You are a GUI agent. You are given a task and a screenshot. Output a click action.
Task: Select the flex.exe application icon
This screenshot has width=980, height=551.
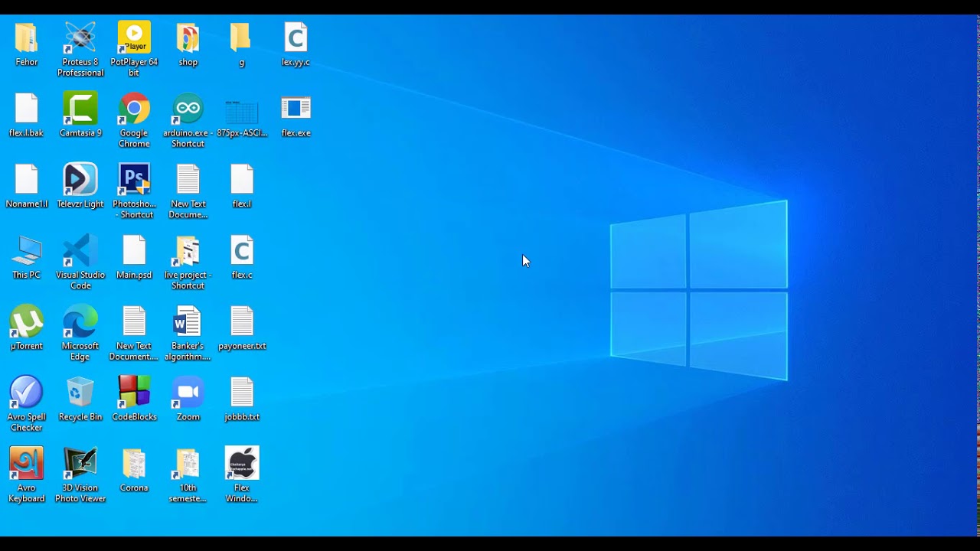(296, 109)
